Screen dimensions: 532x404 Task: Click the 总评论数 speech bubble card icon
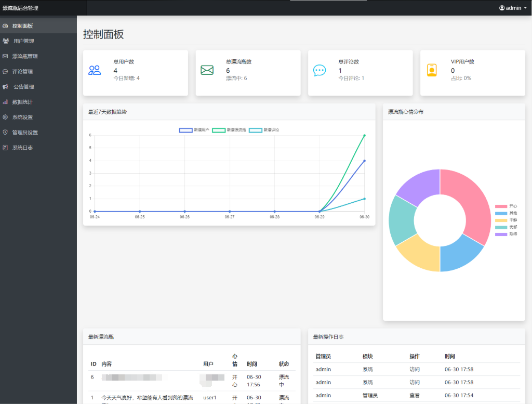320,70
